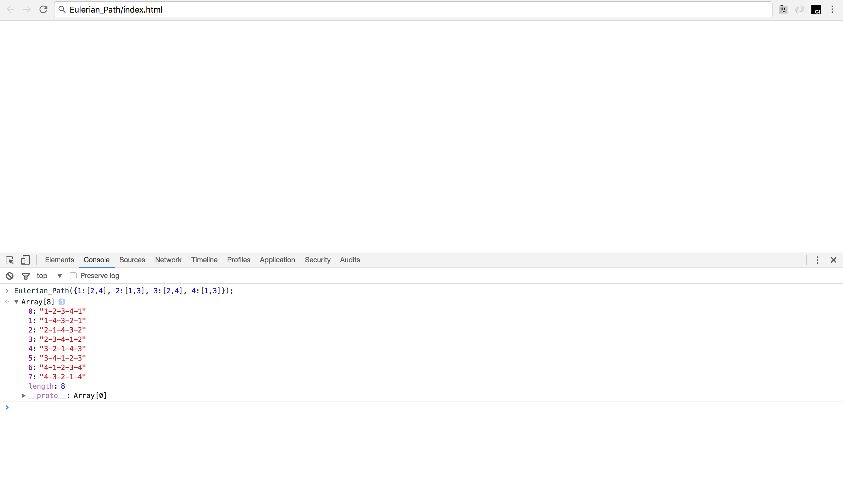The image size is (843, 504).
Task: Click the Console tab in DevTools
Action: coord(96,260)
